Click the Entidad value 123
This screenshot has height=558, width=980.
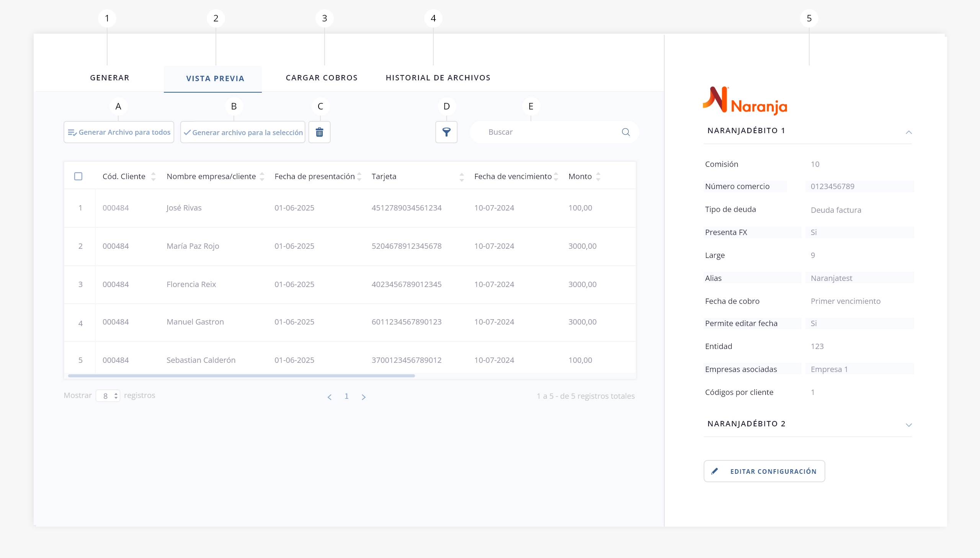817,346
